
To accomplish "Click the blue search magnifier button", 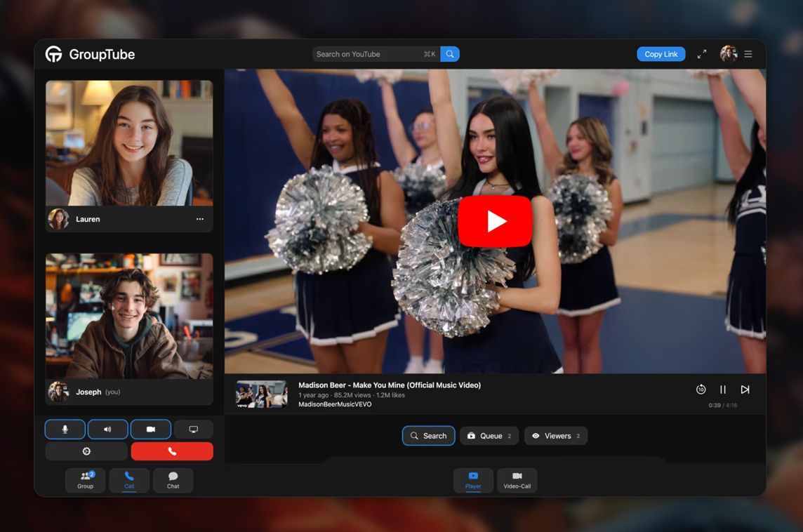I will (450, 54).
